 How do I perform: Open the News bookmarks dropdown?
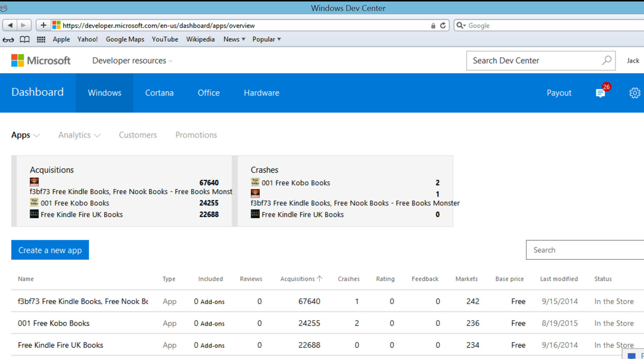coord(234,39)
